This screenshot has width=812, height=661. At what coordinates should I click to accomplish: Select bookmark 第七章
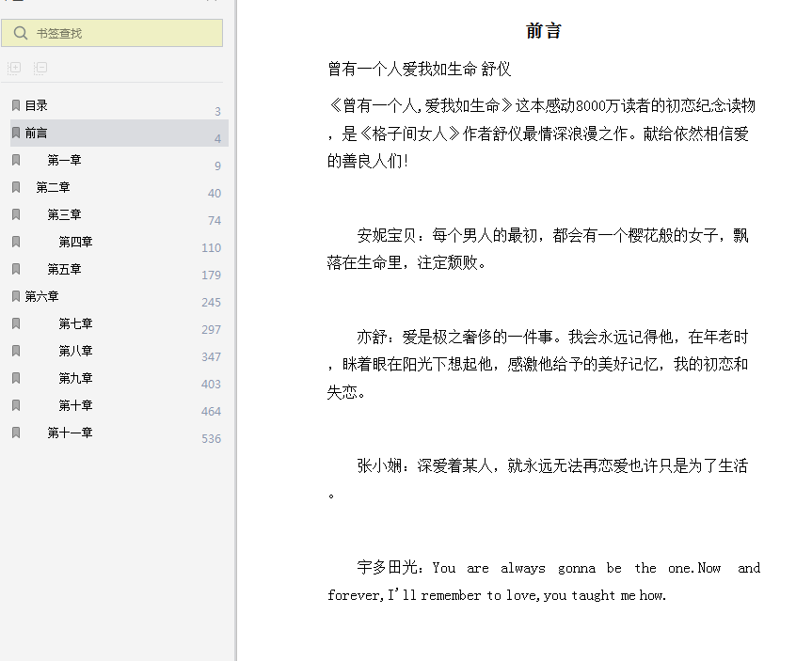point(75,323)
